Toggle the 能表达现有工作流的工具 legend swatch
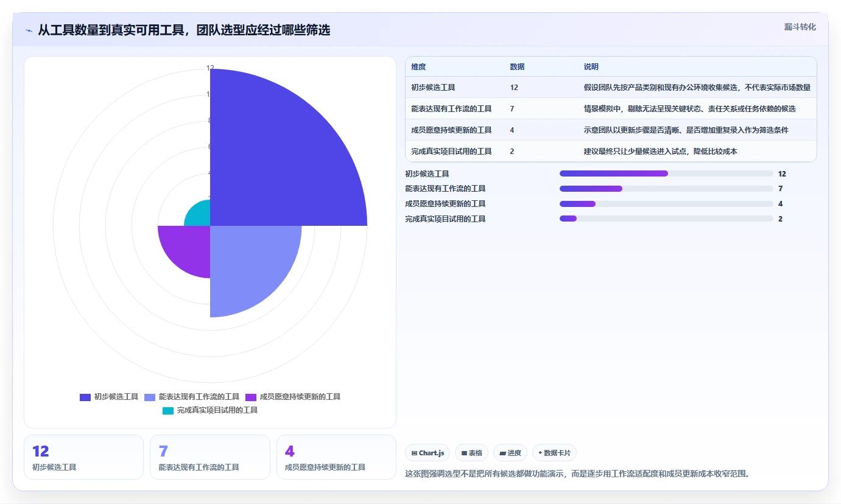Image resolution: width=841 pixels, height=504 pixels. click(150, 397)
